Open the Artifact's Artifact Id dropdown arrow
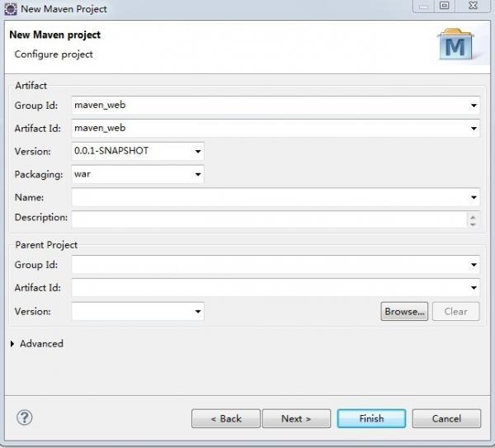 tap(474, 128)
